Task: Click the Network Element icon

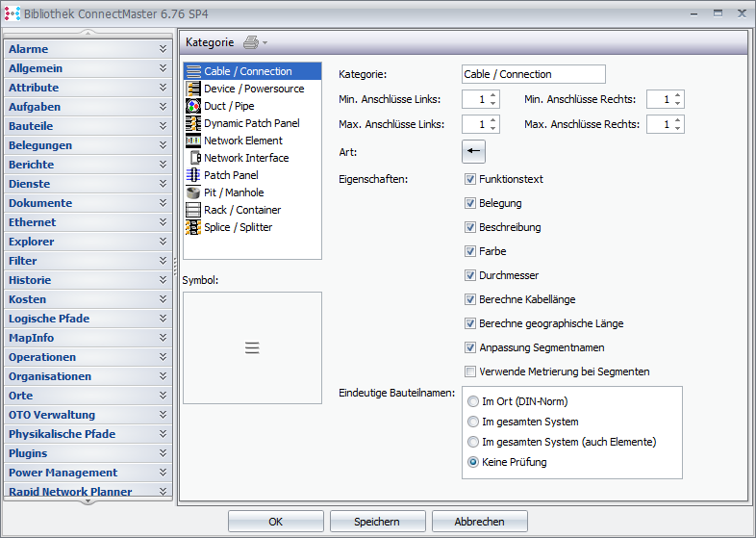Action: click(x=193, y=141)
